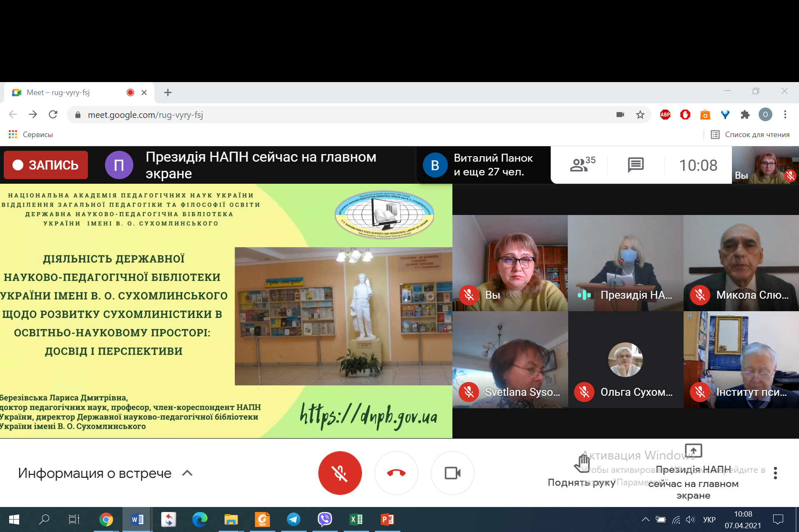Screen dimensions: 799x532
Task: Open the ABP Adblock Plus extension
Action: [x=665, y=115]
